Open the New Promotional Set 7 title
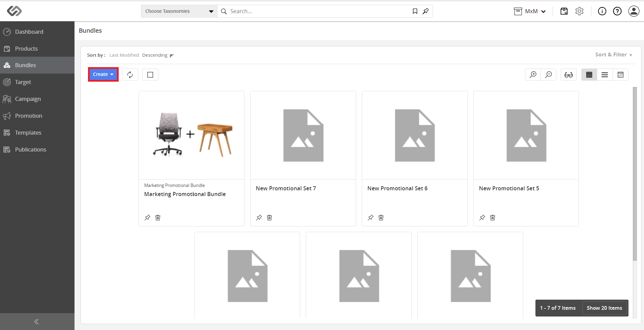644x330 pixels. click(x=286, y=188)
